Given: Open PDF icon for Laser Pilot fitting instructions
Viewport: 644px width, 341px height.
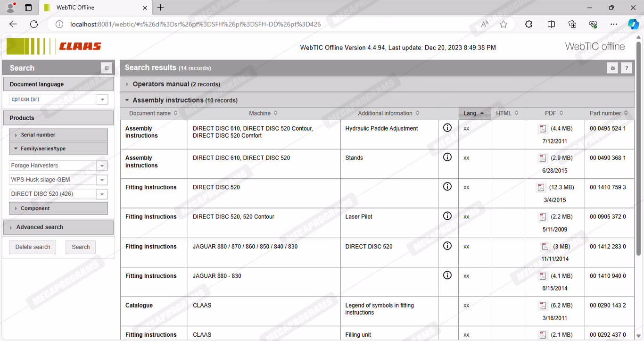Looking at the screenshot, I should coord(543,217).
